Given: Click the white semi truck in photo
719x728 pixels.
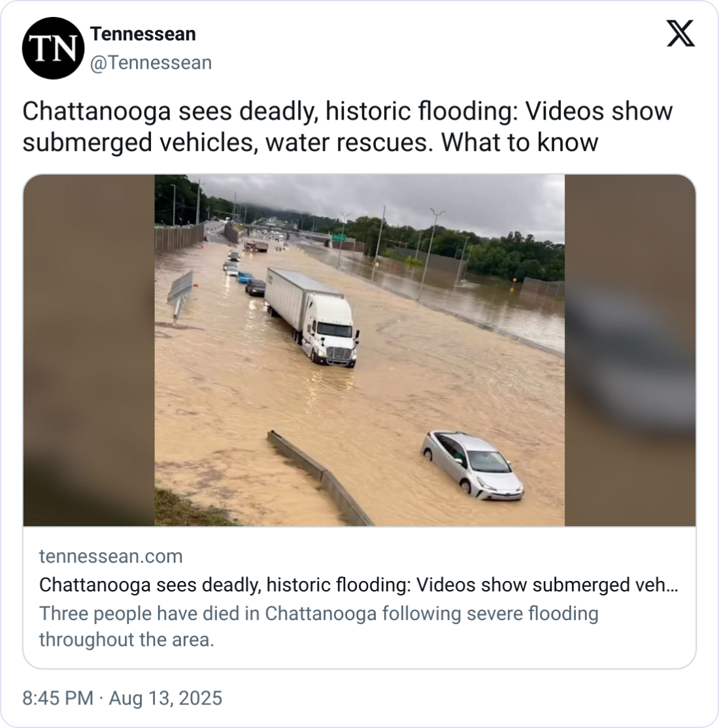Looking at the screenshot, I should 311,317.
